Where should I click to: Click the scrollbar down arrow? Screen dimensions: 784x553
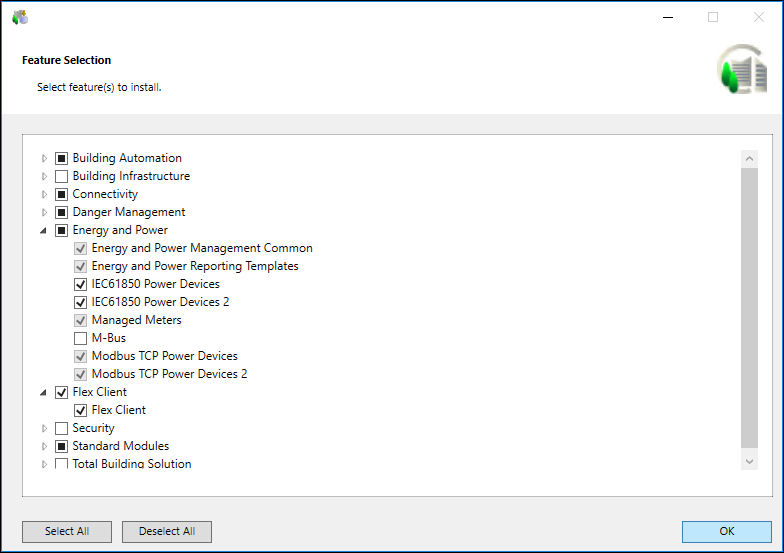[749, 461]
